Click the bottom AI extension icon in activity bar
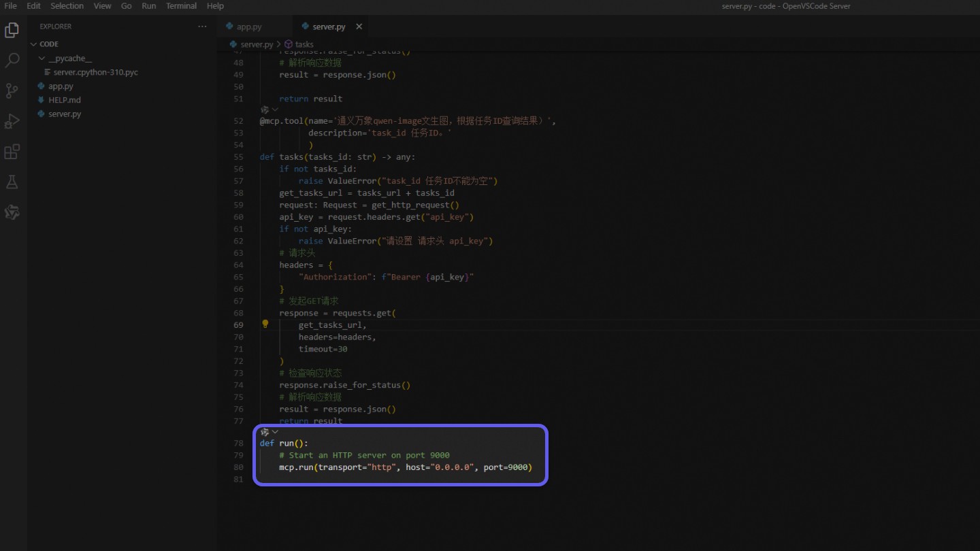 [12, 212]
